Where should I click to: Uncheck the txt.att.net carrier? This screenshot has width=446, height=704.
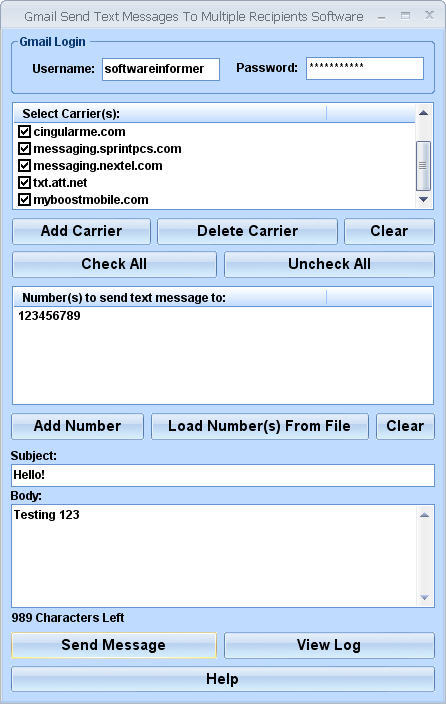pyautogui.click(x=24, y=183)
